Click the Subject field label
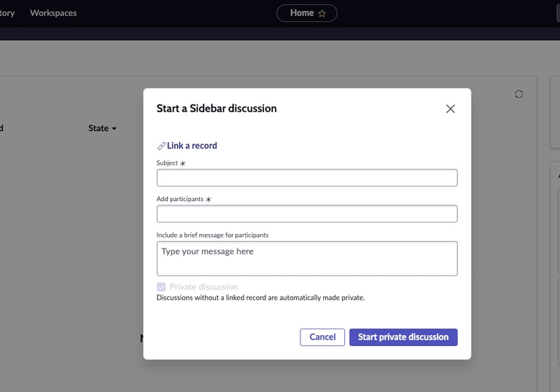This screenshot has width=560, height=392. 167,163
